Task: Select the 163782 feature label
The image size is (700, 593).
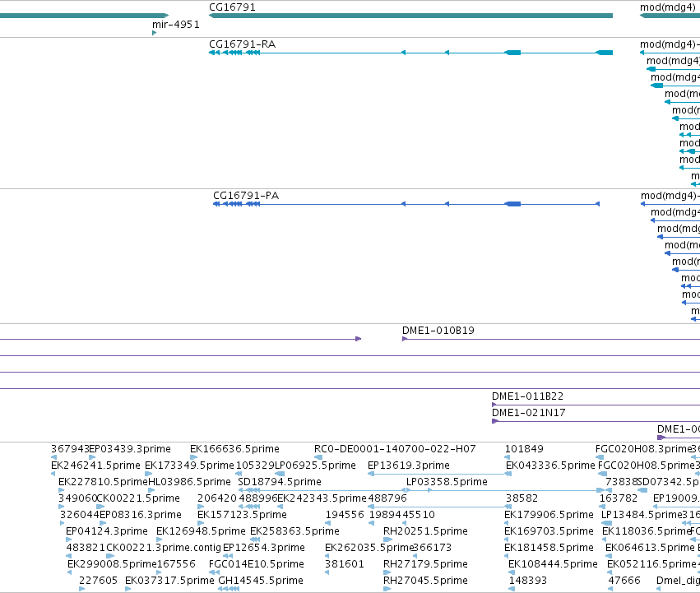Action: 619,498
